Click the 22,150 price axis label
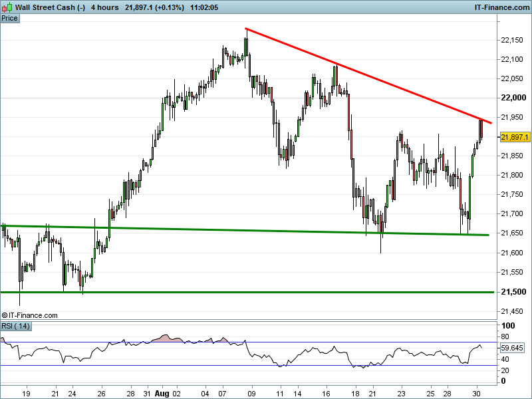532x399 pixels. (x=512, y=40)
